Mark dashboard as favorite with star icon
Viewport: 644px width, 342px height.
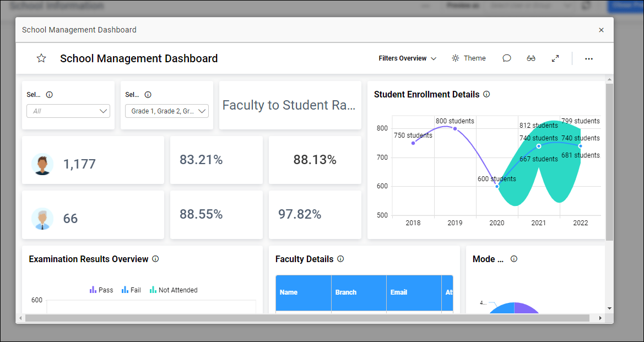coord(41,58)
